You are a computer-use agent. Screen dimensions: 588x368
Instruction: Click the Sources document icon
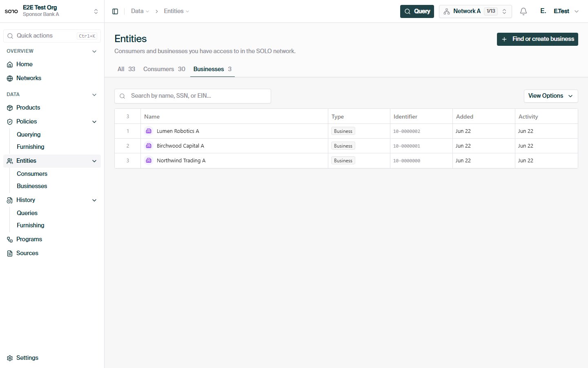(10, 254)
